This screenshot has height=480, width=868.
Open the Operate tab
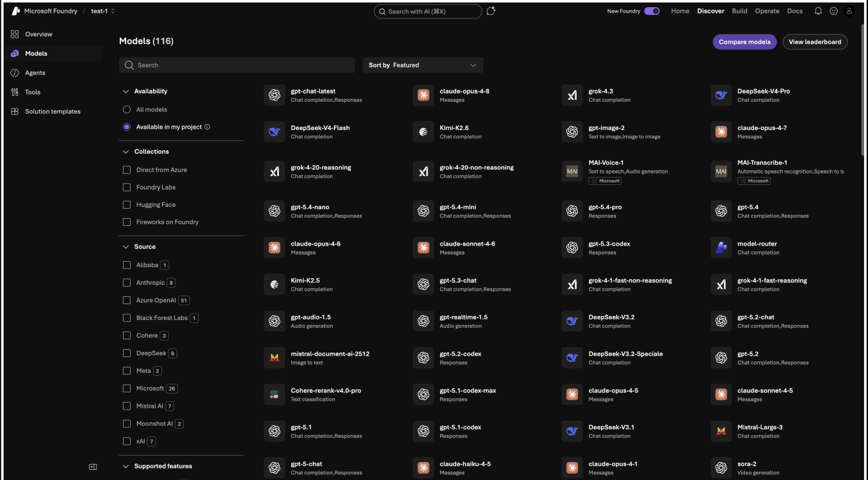(x=767, y=11)
